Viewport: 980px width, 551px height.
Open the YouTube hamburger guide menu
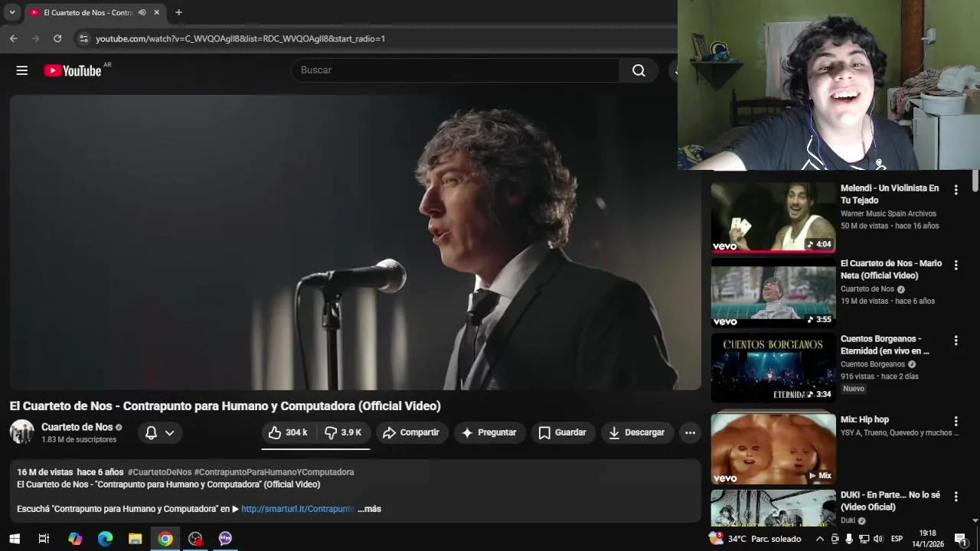[x=21, y=70]
